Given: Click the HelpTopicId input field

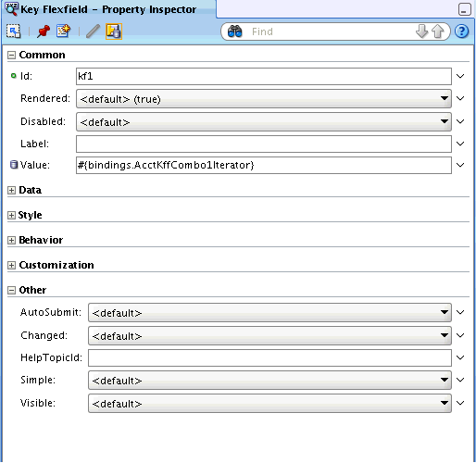Looking at the screenshot, I should click(x=269, y=357).
